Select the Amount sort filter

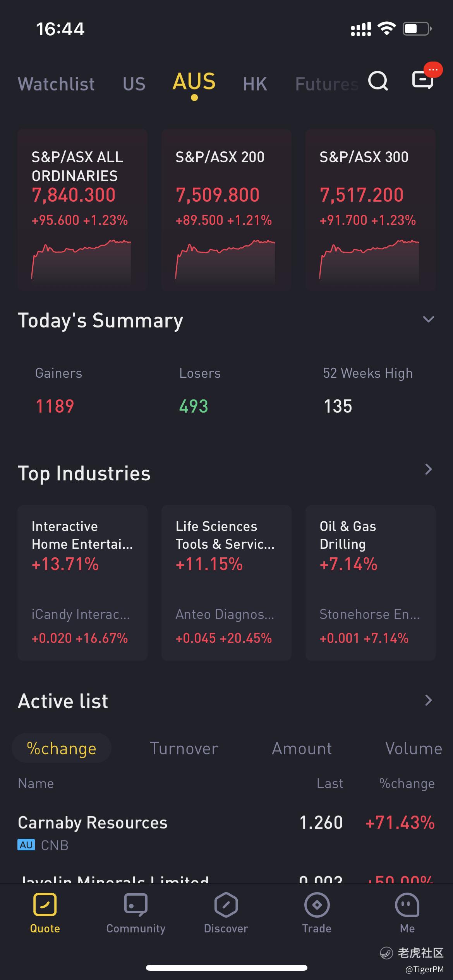302,749
